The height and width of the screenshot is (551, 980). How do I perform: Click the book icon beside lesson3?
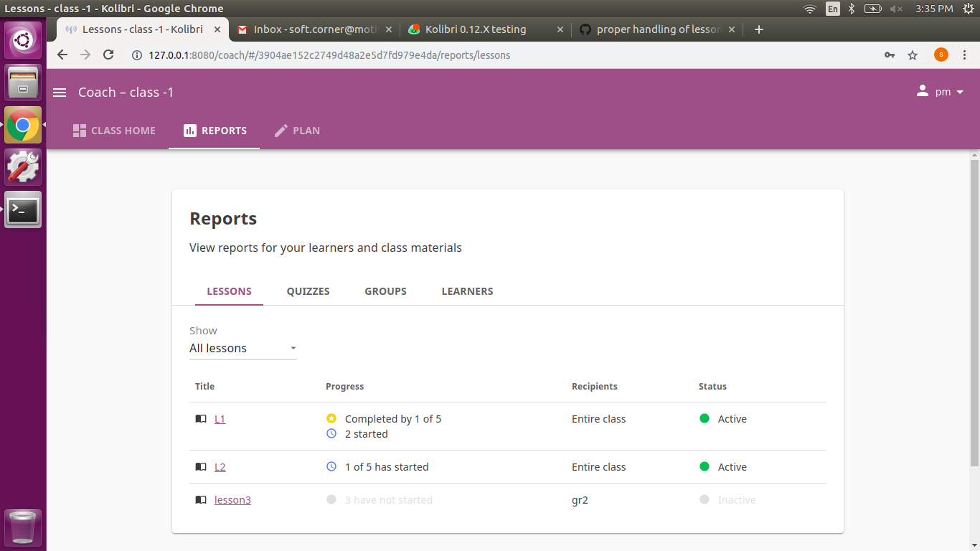point(201,500)
